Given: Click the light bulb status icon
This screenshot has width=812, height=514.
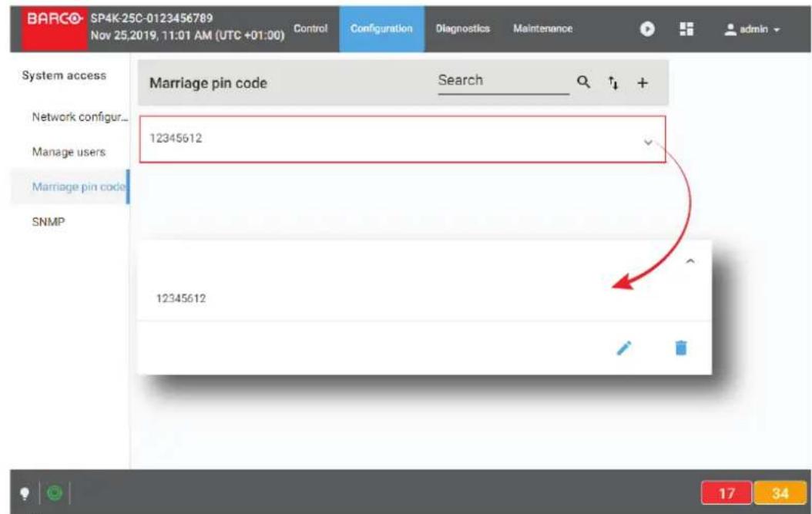Looking at the screenshot, I should tap(25, 492).
